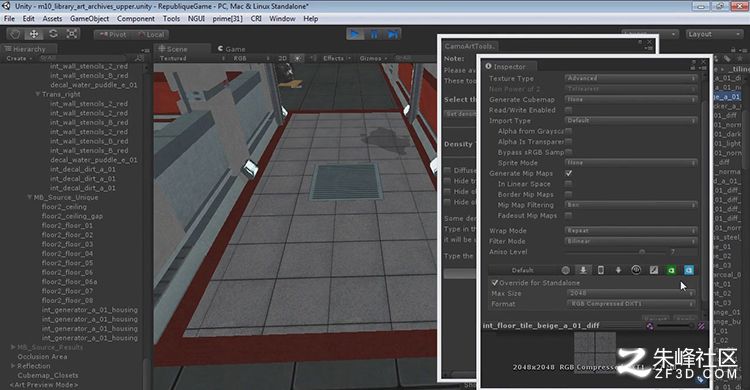Disable Override for Standalone checkbox

coord(495,283)
